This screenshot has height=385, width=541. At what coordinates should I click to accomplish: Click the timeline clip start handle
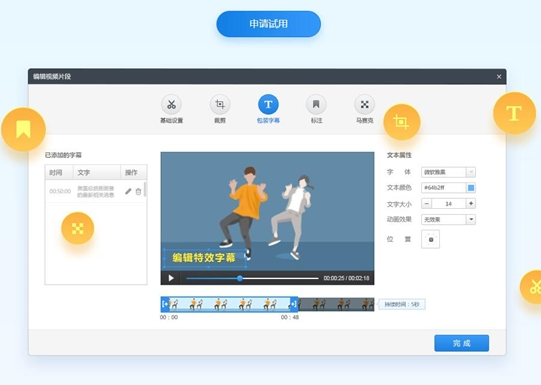pos(165,304)
